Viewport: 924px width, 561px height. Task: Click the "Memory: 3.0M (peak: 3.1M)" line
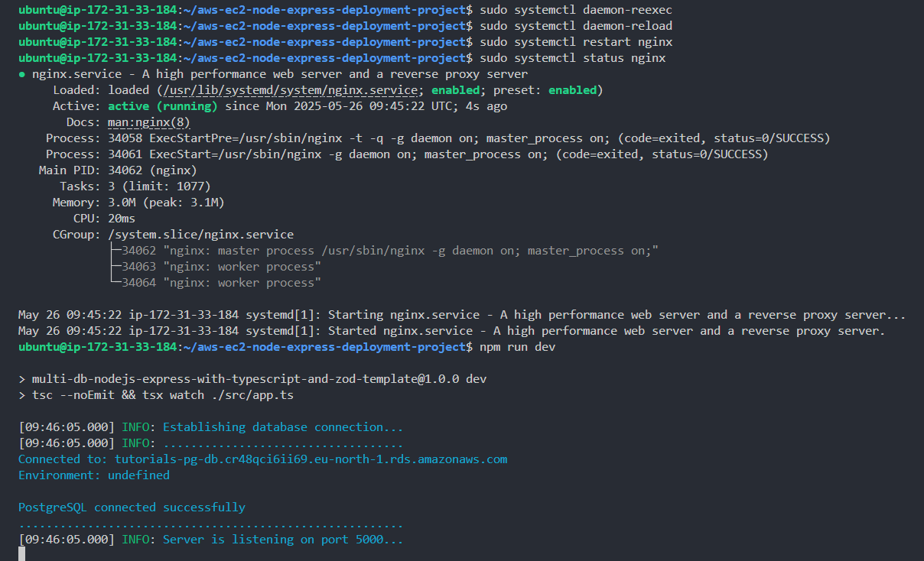point(138,203)
